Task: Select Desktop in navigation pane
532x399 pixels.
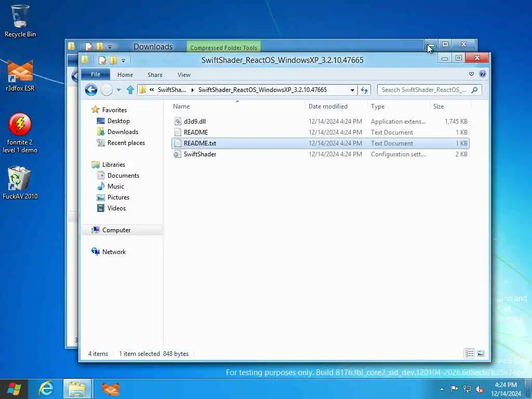Action: (x=118, y=121)
